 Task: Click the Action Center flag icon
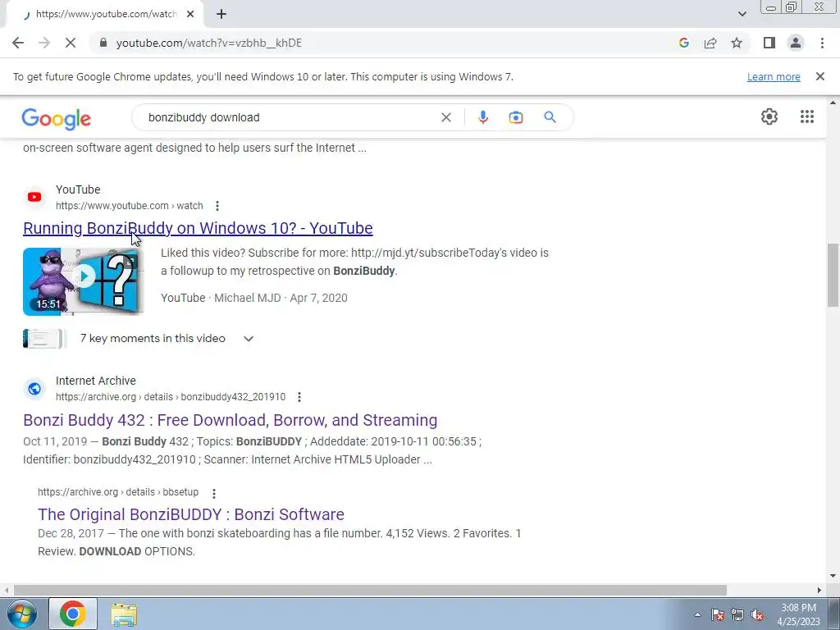(718, 615)
